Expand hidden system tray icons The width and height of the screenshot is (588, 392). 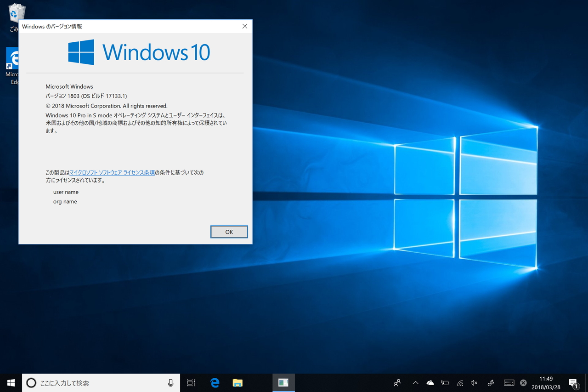(415, 382)
